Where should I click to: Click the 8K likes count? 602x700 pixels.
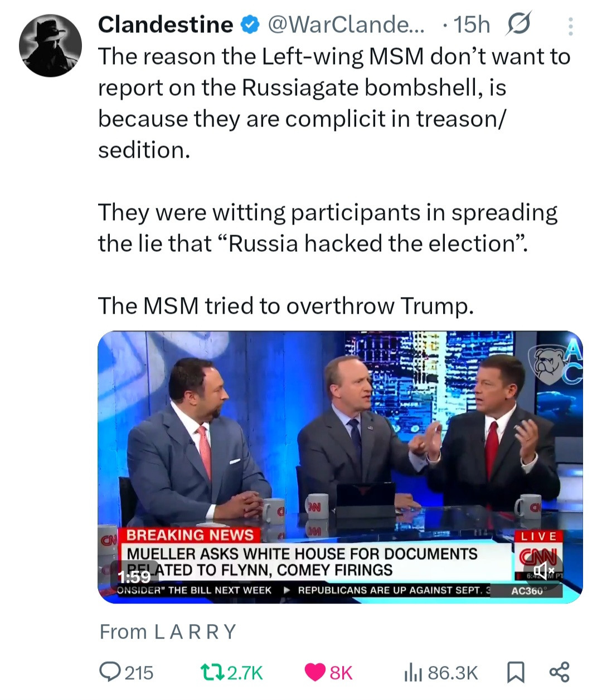coord(341,673)
